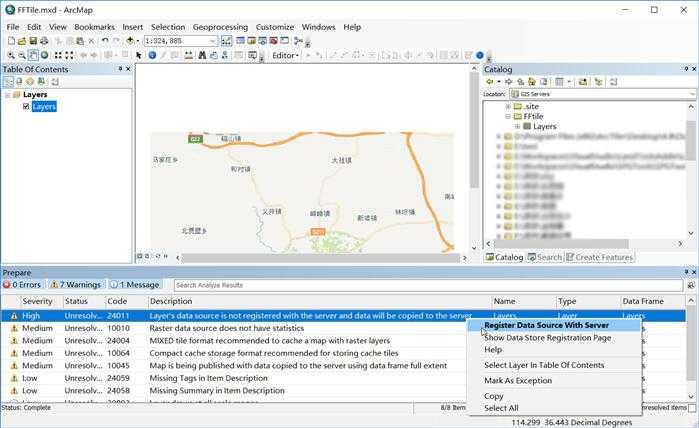Screen dimensions: 699x428
Task: Click the Catalog Go To Home Folder icon
Action: (532, 82)
